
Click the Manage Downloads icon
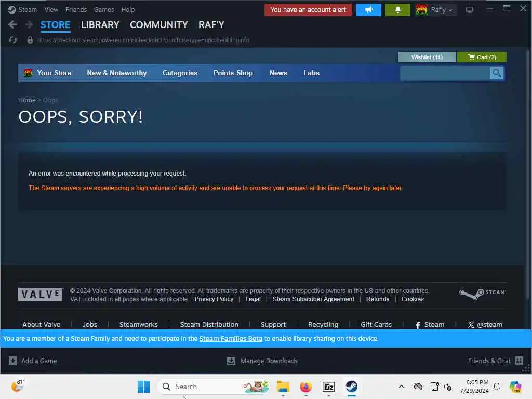[231, 361]
